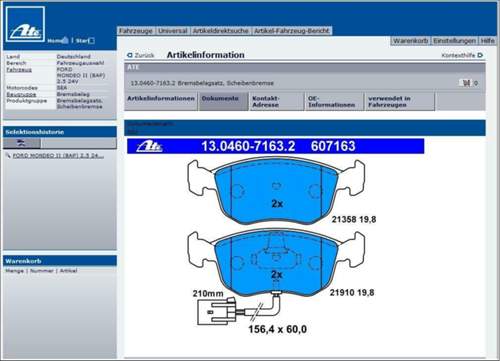
Task: Switch to the Universal tab
Action: point(173,31)
